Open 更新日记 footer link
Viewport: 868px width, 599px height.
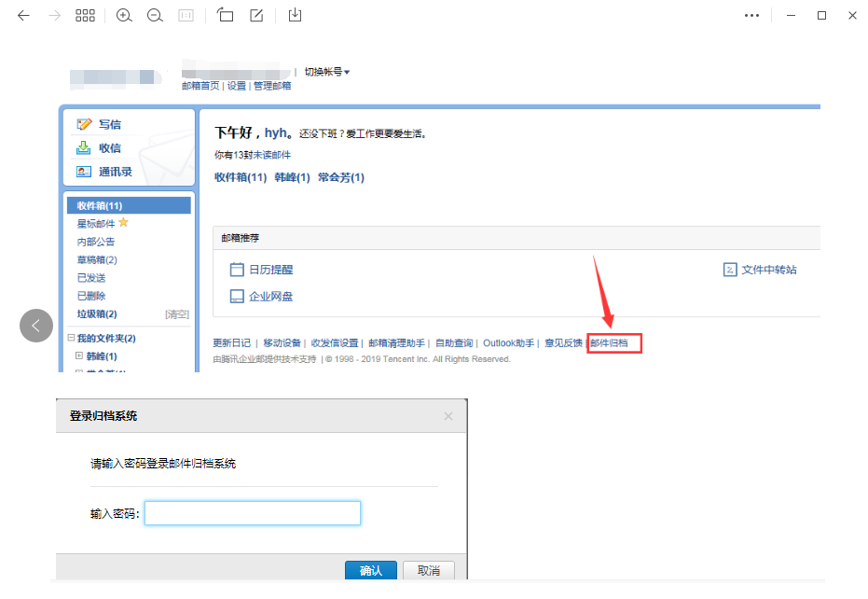tap(232, 343)
